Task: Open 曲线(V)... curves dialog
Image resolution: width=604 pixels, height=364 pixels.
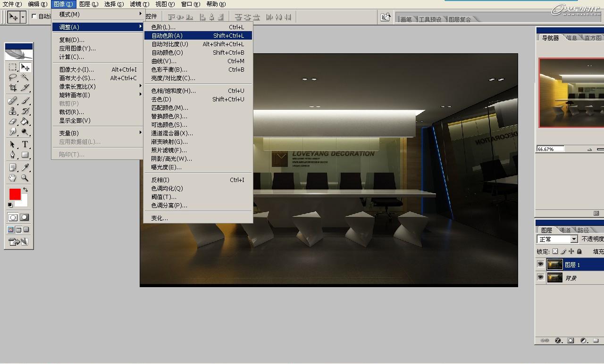Action: point(198,61)
